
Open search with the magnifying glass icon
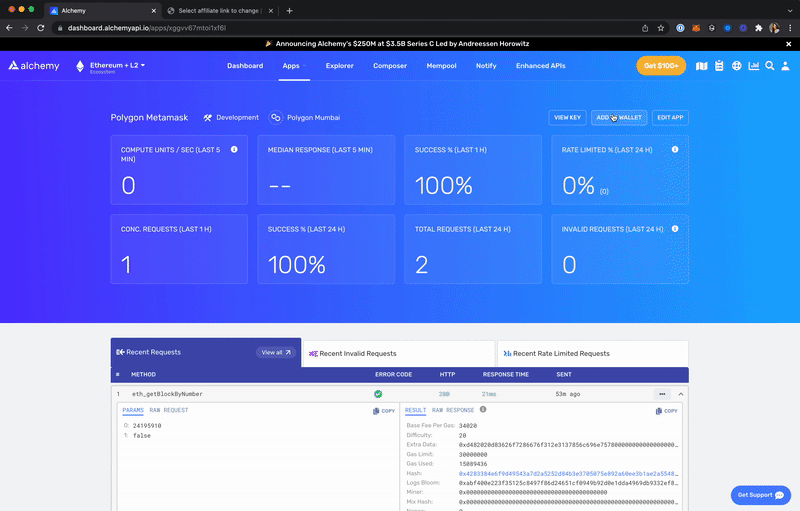[770, 66]
